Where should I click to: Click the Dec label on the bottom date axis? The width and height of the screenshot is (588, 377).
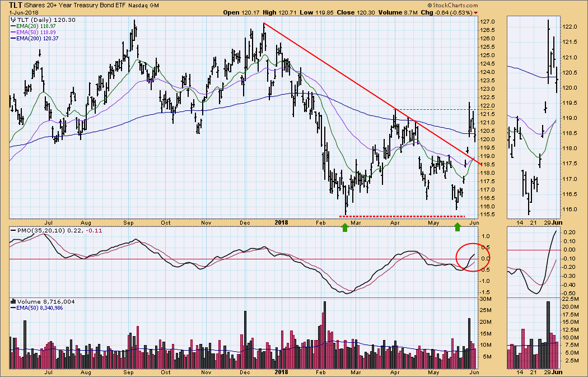245,373
